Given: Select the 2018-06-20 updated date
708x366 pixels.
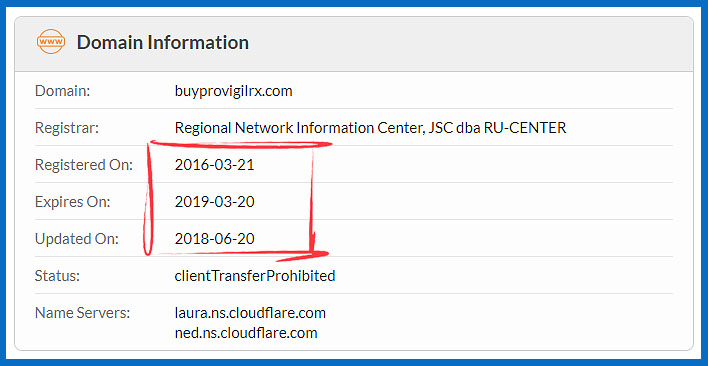Looking at the screenshot, I should tap(214, 239).
